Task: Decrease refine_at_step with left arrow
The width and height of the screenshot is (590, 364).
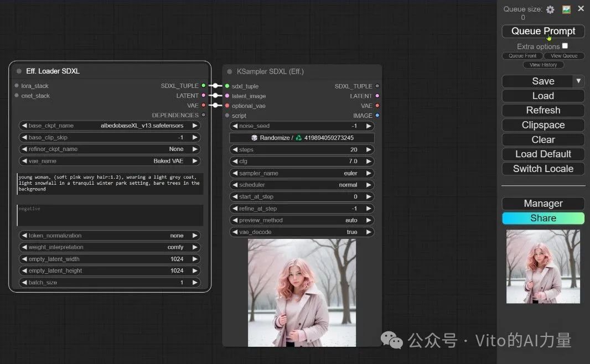Action: (x=235, y=209)
